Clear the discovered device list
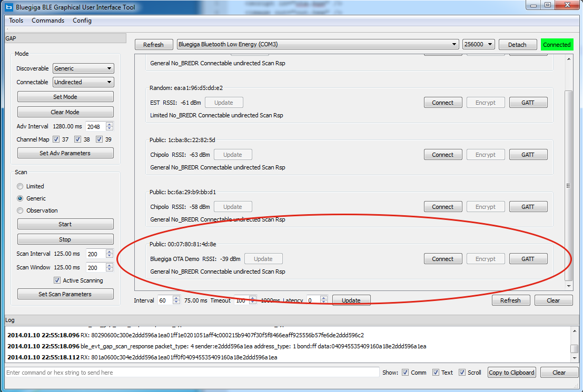 click(554, 300)
